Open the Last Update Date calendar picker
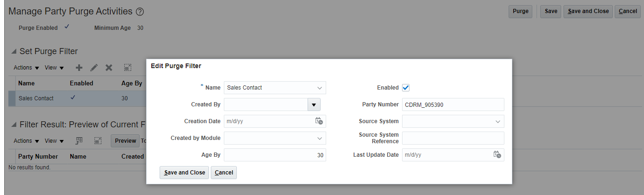644x195 pixels. tap(497, 154)
